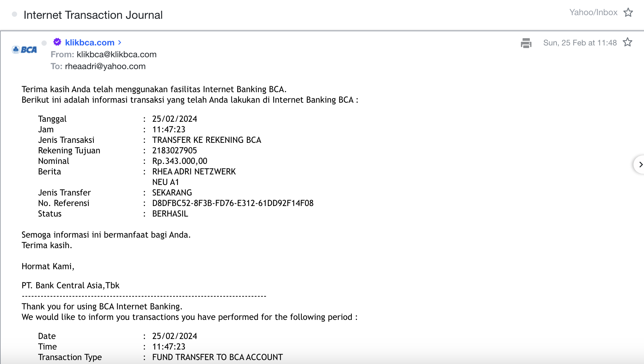The image size is (644, 364).
Task: Click the BCA sender logo
Action: point(25,50)
